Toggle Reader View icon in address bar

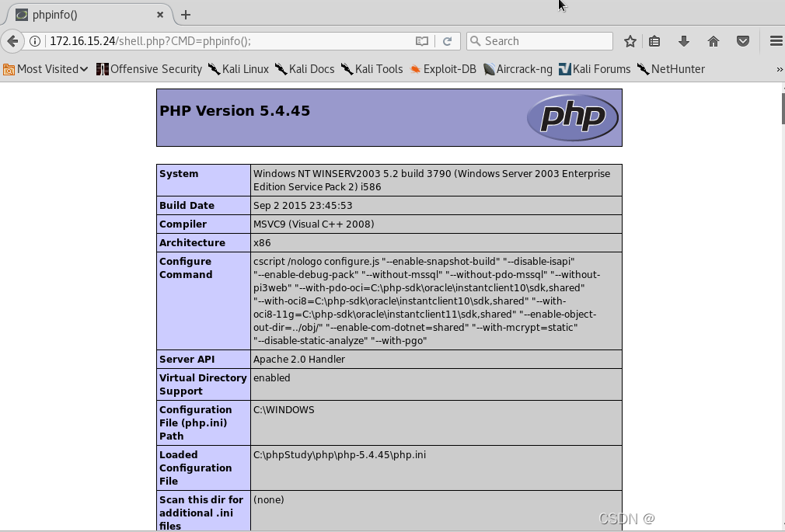pos(422,41)
